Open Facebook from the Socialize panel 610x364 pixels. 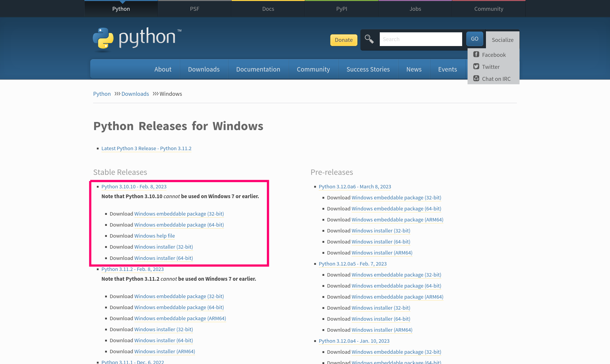(x=493, y=54)
